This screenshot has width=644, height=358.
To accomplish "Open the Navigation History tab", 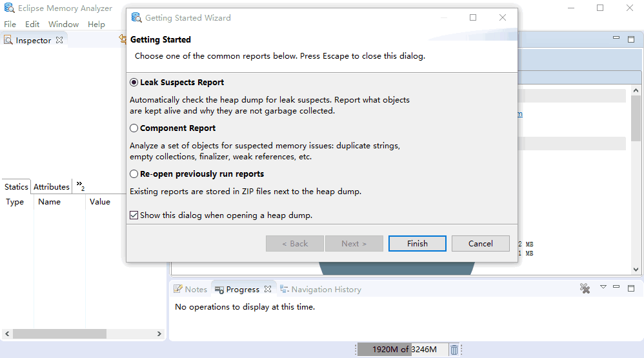I will click(x=321, y=289).
